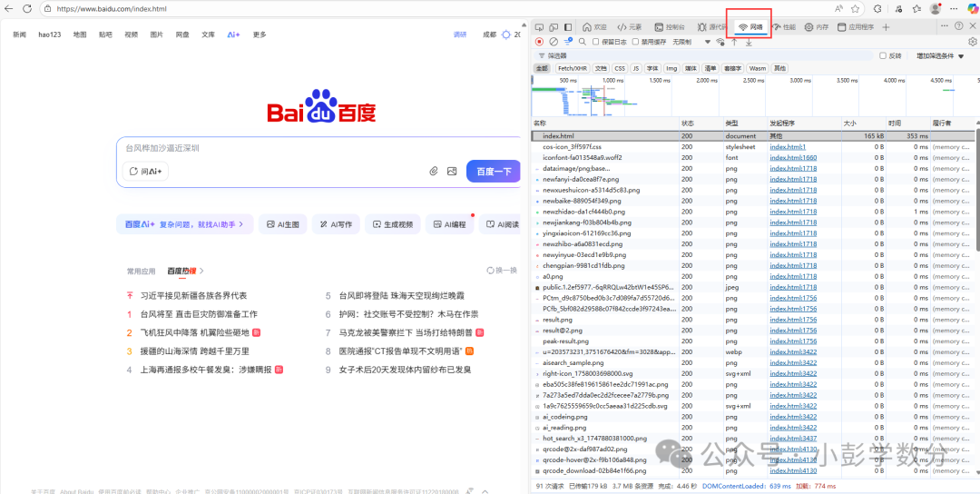Open network conditions wifi-gear icon
The height and width of the screenshot is (494, 980).
720,42
